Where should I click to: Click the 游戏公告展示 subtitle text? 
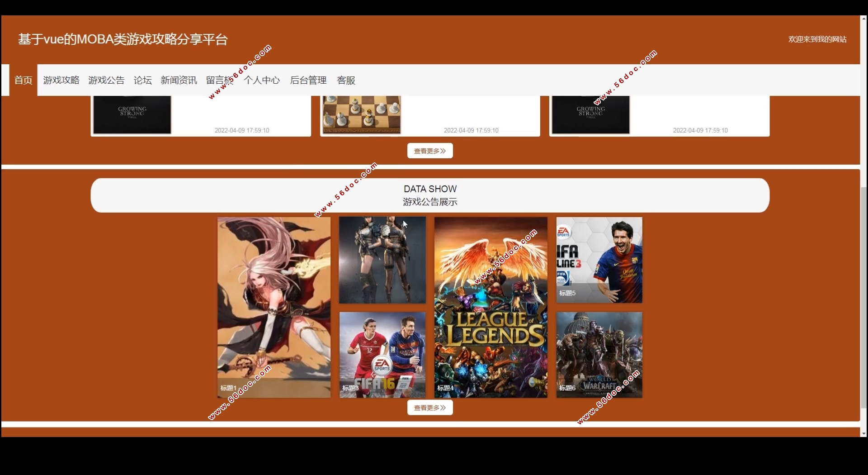(430, 202)
